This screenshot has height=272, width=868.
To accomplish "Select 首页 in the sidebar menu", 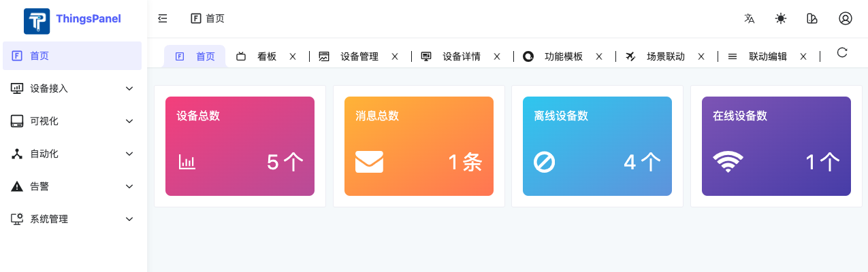I will click(x=72, y=56).
